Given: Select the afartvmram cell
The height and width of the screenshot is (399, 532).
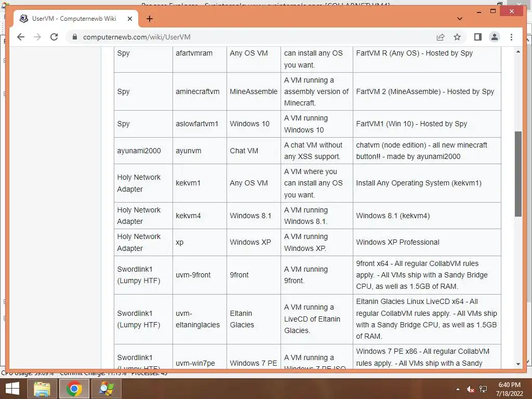Looking at the screenshot, I should (x=199, y=59).
